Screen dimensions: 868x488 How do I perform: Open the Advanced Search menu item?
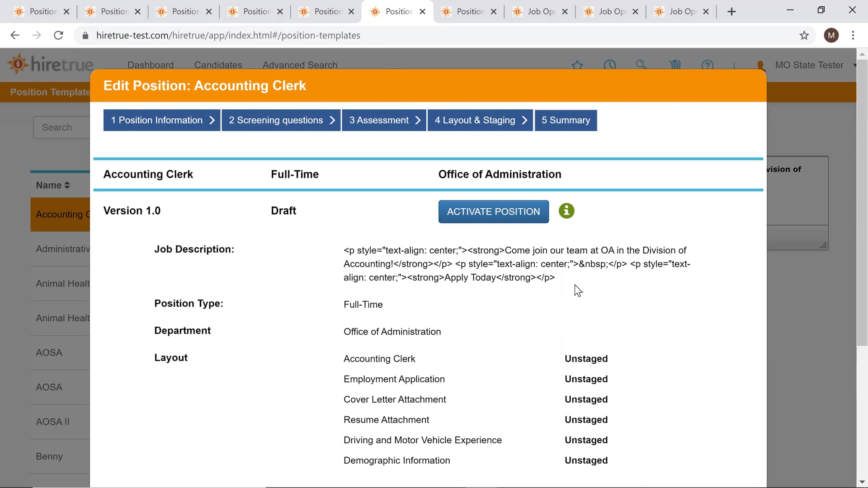tap(300, 65)
